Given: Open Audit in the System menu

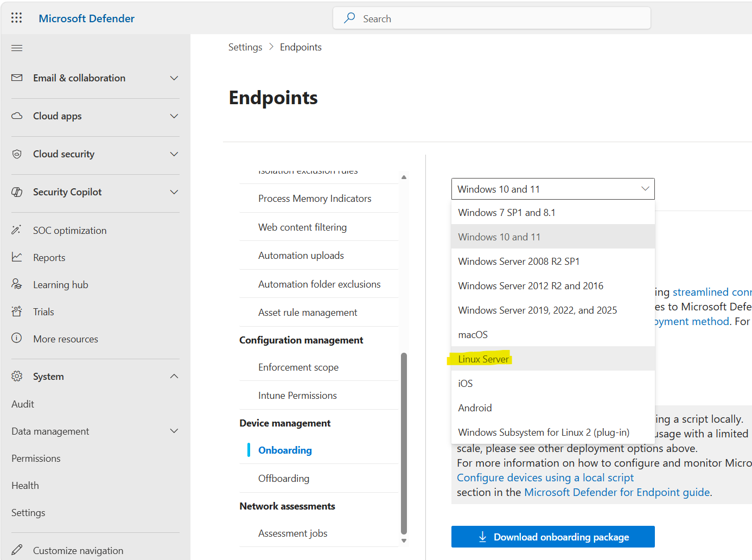Looking at the screenshot, I should coord(23,404).
